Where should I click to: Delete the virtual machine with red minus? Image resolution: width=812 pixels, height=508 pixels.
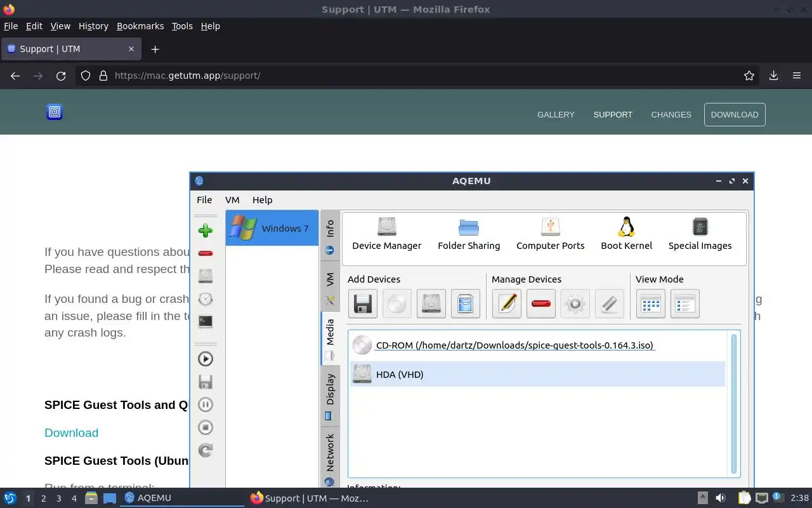[x=205, y=253]
